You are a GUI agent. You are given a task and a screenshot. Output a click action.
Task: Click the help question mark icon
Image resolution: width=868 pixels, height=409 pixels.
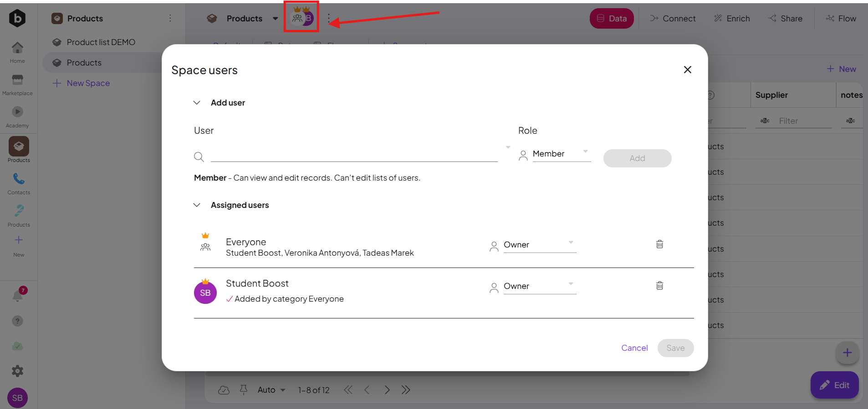click(x=17, y=321)
